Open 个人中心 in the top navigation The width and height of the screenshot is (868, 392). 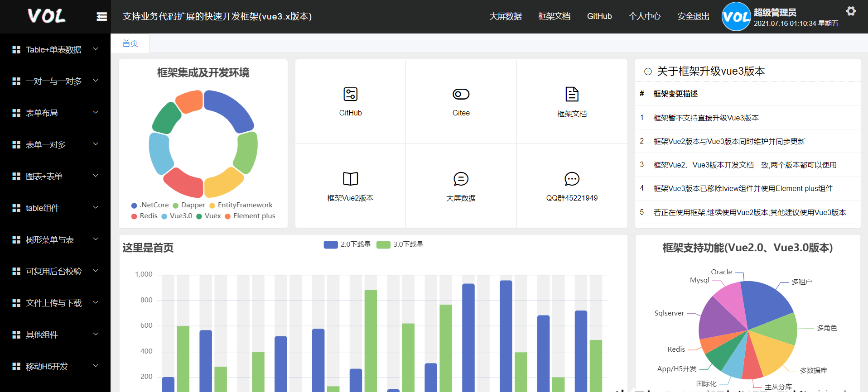[x=644, y=16]
